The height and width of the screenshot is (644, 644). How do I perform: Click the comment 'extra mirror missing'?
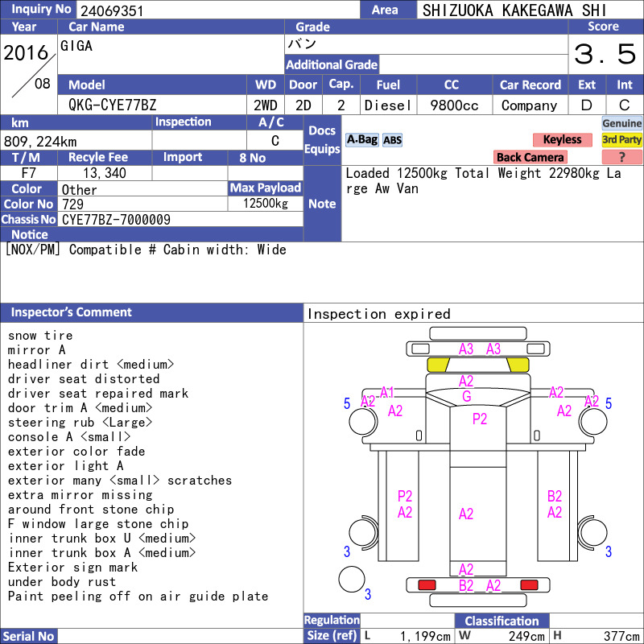click(x=80, y=495)
